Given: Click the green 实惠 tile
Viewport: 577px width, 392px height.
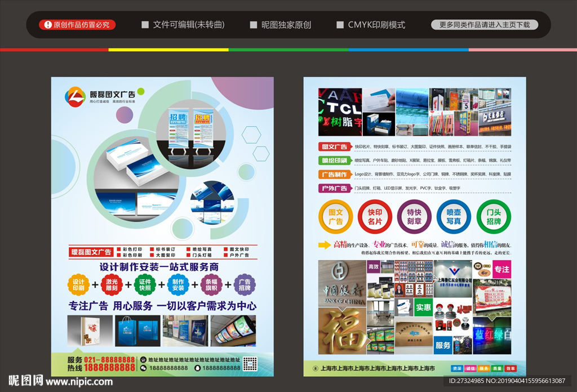Looking at the screenshot, I should point(424,307).
